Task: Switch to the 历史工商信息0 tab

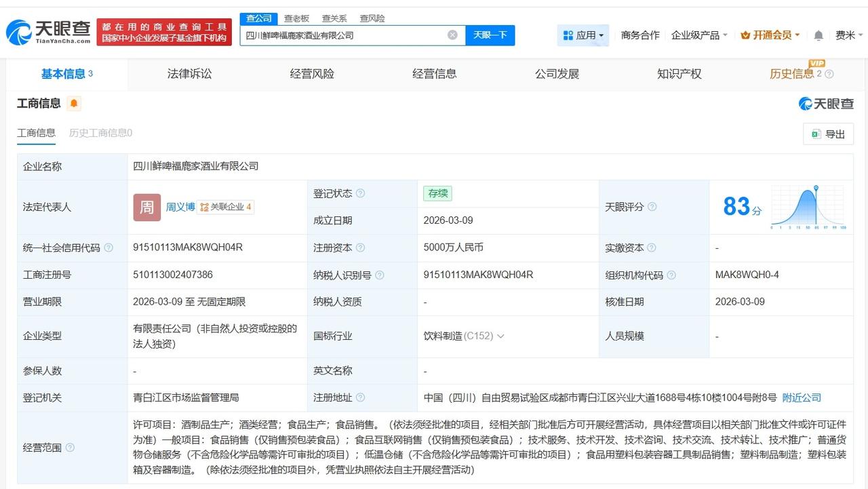Action: pos(100,134)
